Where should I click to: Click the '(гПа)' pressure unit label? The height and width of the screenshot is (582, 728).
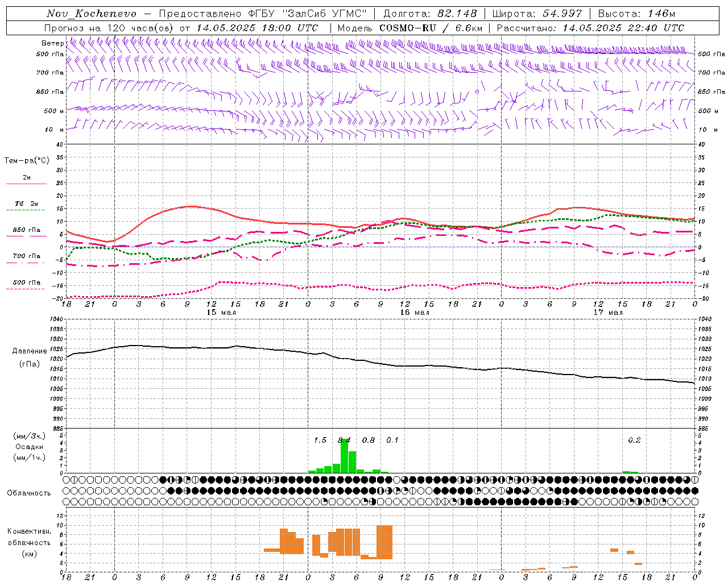(30, 364)
